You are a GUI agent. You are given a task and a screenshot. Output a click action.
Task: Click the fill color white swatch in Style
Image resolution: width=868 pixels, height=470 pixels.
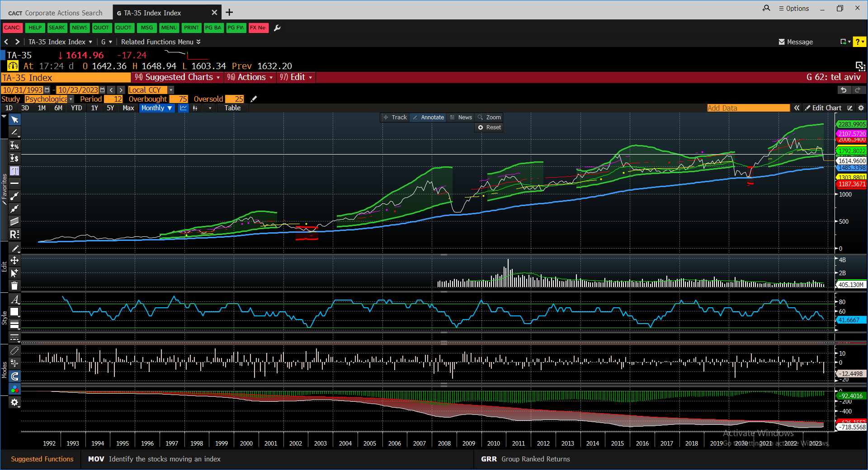click(14, 312)
